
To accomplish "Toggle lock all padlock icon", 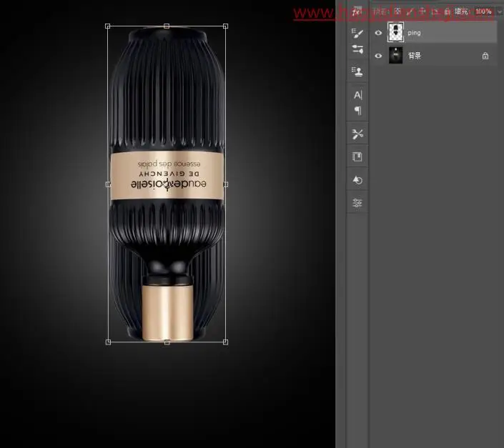I will [447, 12].
